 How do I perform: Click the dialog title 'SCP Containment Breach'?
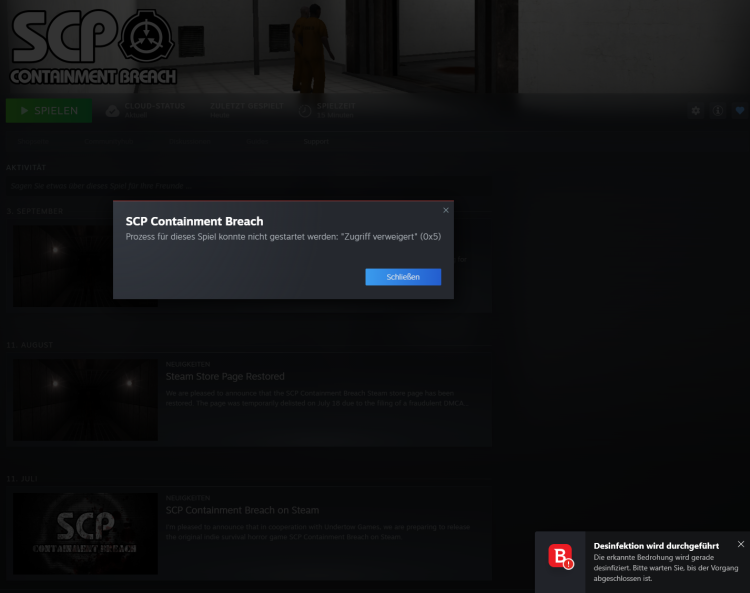(194, 221)
